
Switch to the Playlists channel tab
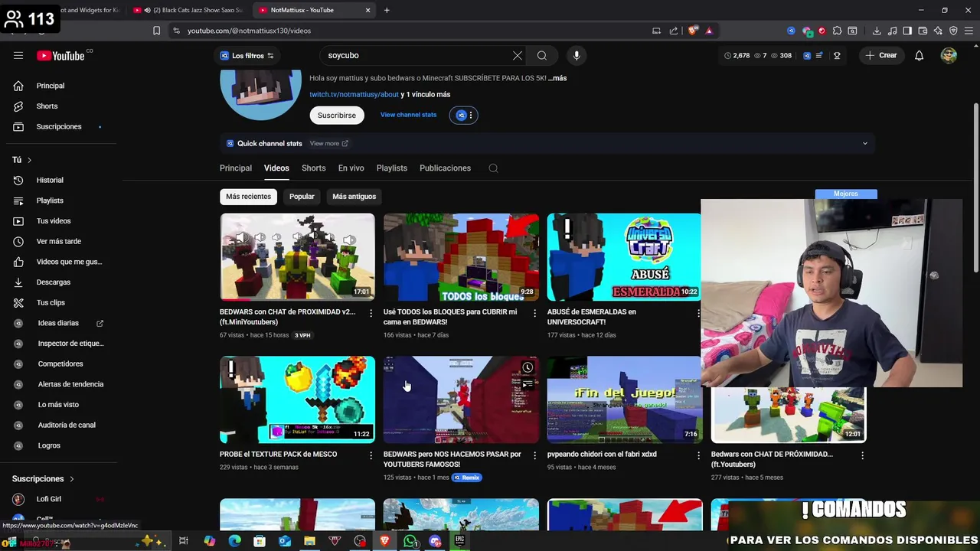tap(391, 168)
